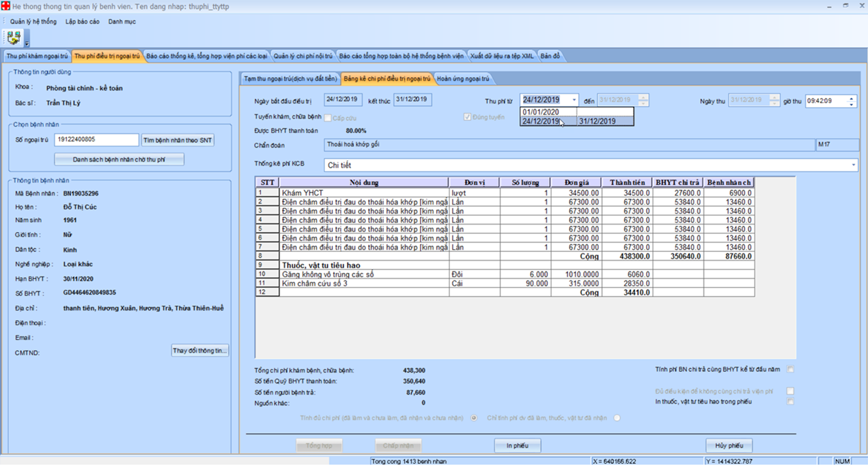Image resolution: width=868 pixels, height=466 pixels.
Task: Open Báo cáo thống kê, tổng hợp viện phí tab
Action: tap(207, 56)
